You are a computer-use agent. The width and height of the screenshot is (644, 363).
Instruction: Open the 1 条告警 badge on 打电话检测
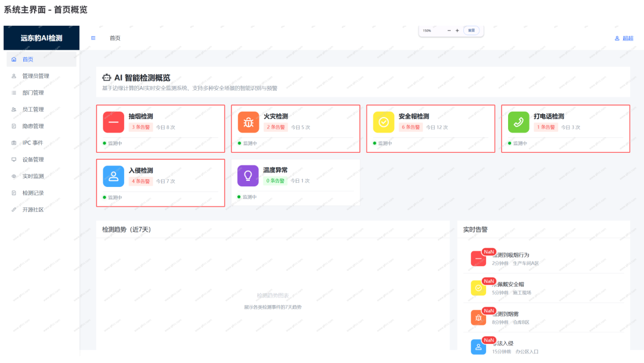pyautogui.click(x=546, y=127)
